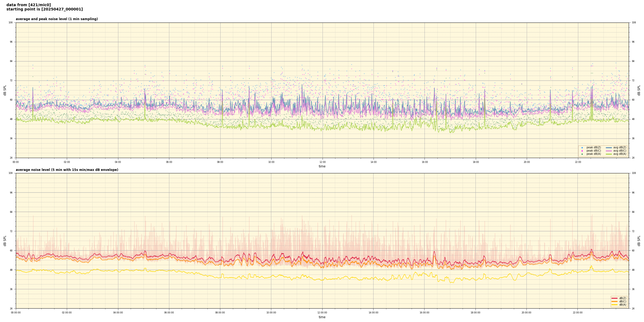This screenshot has width=644, height=322.
Task: Click the 08:00:00 tick on the bottom chart's time axis
Action: click(220, 313)
